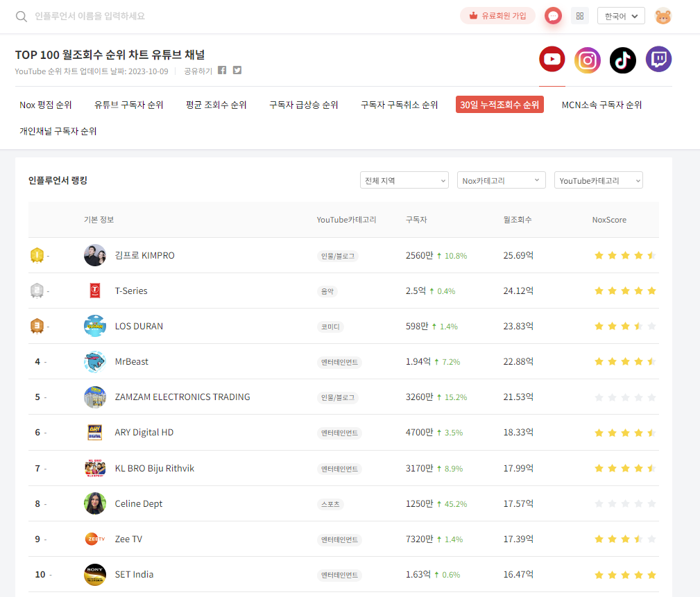The width and height of the screenshot is (700, 597).
Task: Click 김프로 KIMPRO 인물/블로그 category tag
Action: 338,256
